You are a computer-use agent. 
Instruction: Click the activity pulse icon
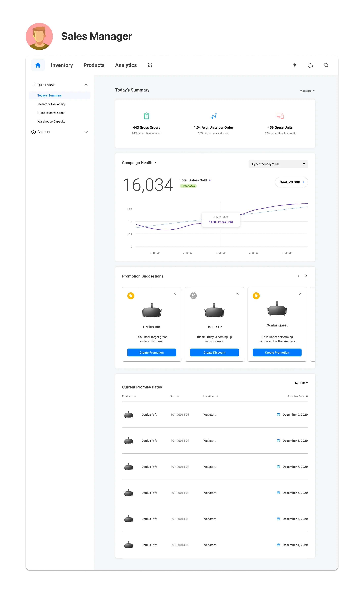pos(295,65)
